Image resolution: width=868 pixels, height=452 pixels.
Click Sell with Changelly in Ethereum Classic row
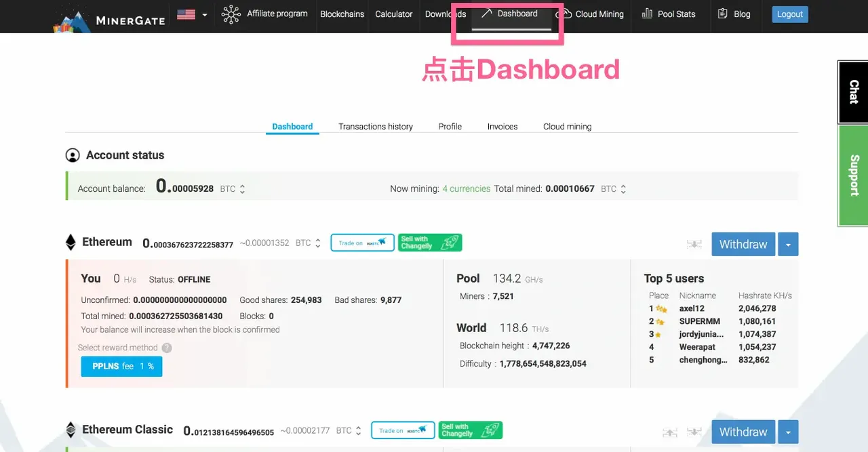click(470, 430)
